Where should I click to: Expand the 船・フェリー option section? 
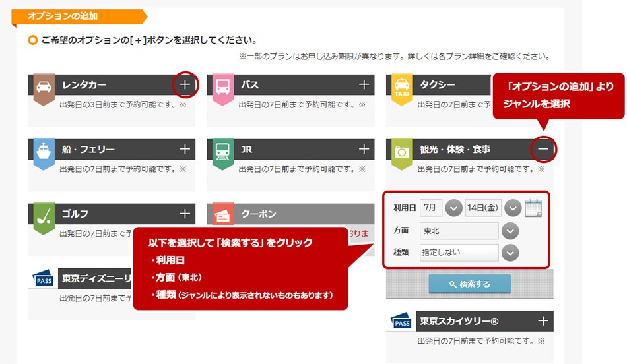click(x=185, y=149)
